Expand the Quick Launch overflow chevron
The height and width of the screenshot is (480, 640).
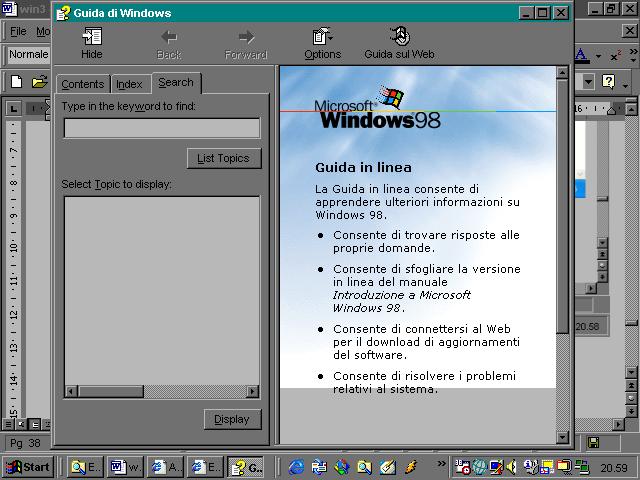[441, 463]
